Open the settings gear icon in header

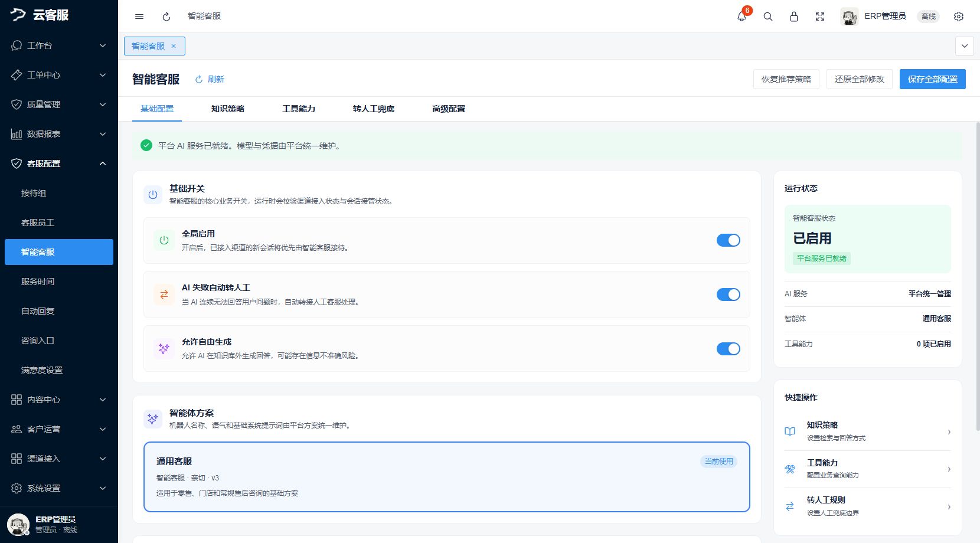pos(959,17)
